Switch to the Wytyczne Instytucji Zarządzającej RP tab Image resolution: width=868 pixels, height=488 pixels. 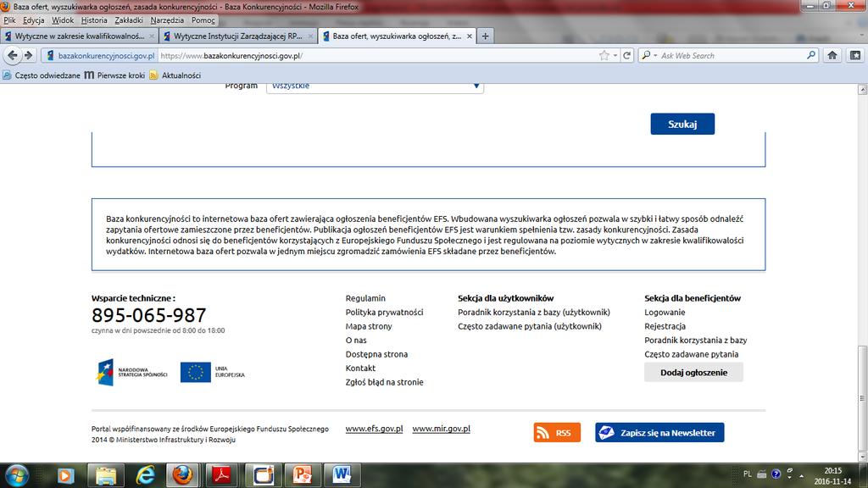pyautogui.click(x=238, y=36)
